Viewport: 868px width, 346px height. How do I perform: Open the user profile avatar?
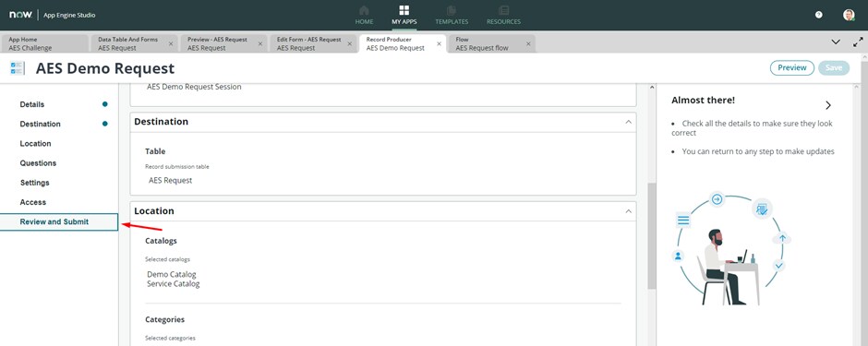pyautogui.click(x=849, y=15)
